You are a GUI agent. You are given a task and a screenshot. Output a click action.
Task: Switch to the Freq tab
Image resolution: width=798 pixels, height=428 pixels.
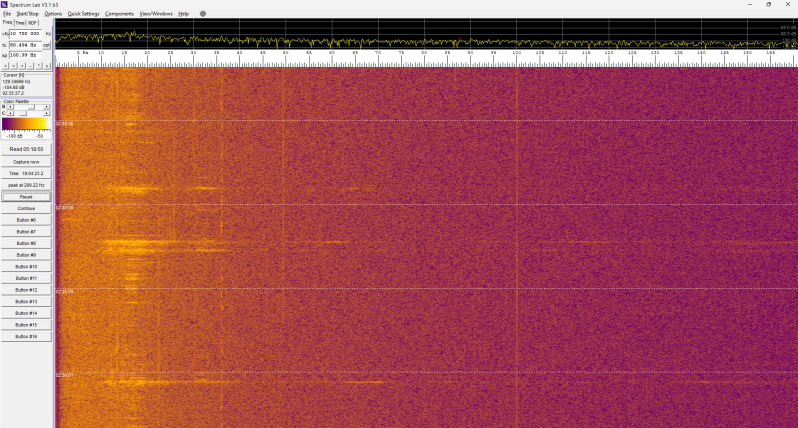coord(7,22)
